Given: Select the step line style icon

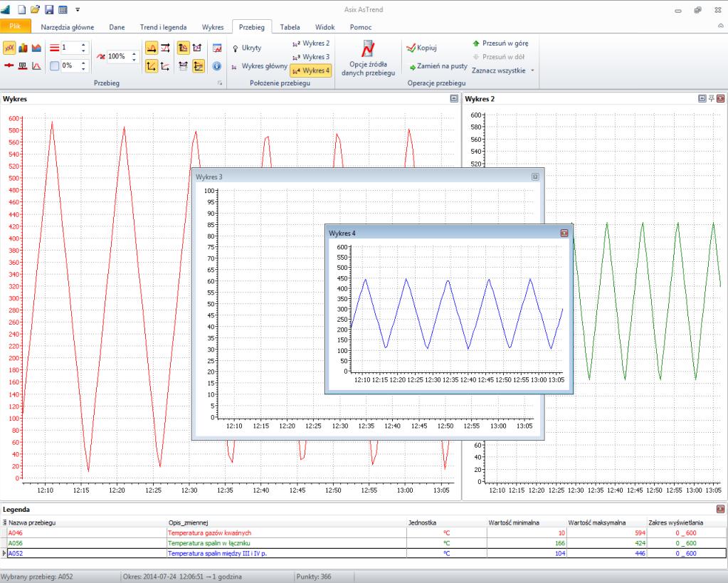Looking at the screenshot, I should point(23,66).
